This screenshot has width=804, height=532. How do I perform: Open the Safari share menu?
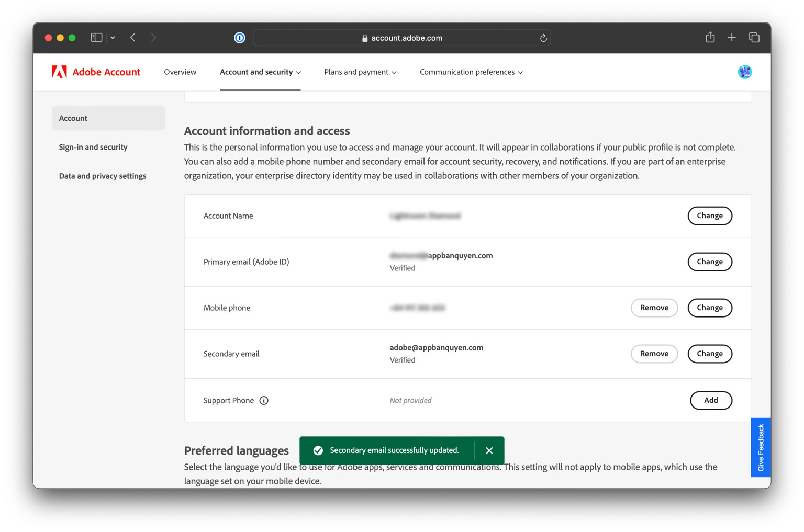coord(710,38)
